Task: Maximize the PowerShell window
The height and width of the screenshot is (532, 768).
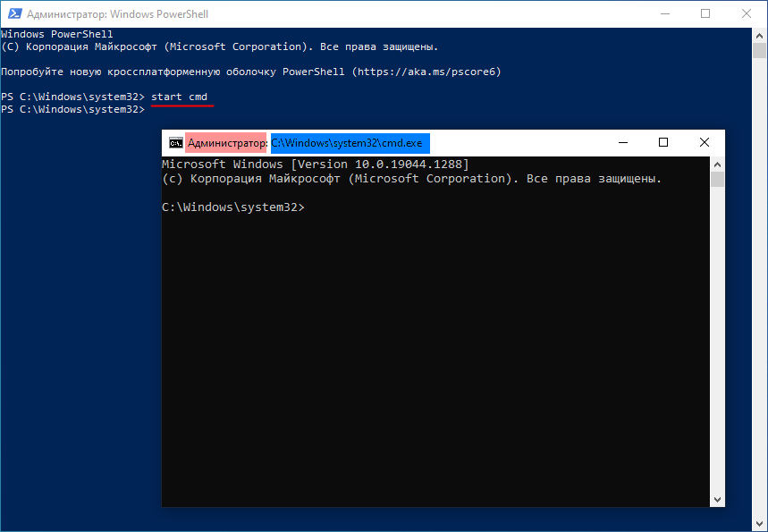Action: [x=705, y=13]
